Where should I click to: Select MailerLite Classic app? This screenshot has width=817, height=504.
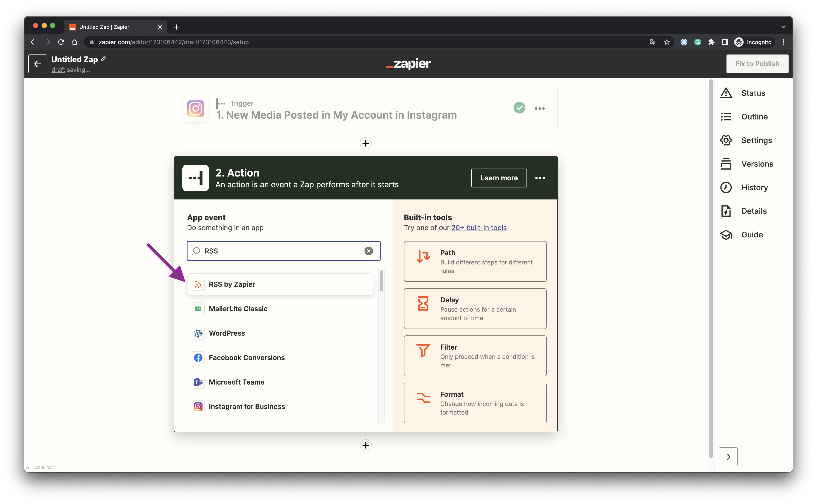tap(280, 309)
